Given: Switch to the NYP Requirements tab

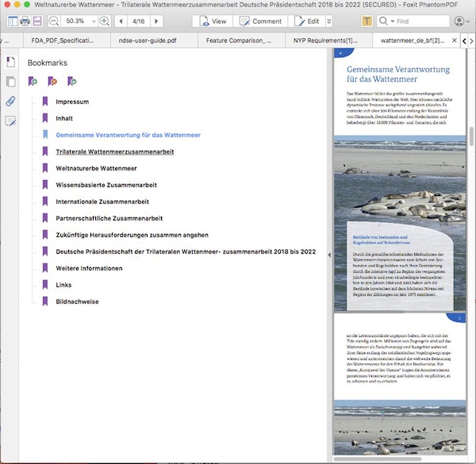Looking at the screenshot, I should [x=324, y=40].
